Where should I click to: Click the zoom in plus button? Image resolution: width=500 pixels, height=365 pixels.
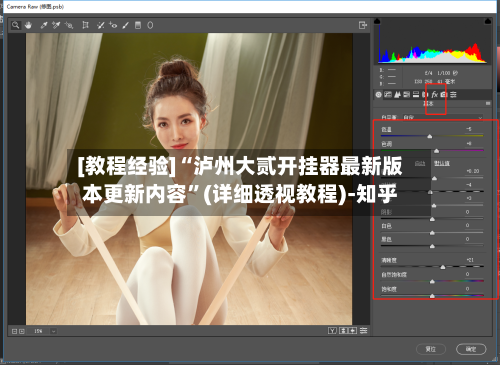tap(22, 331)
